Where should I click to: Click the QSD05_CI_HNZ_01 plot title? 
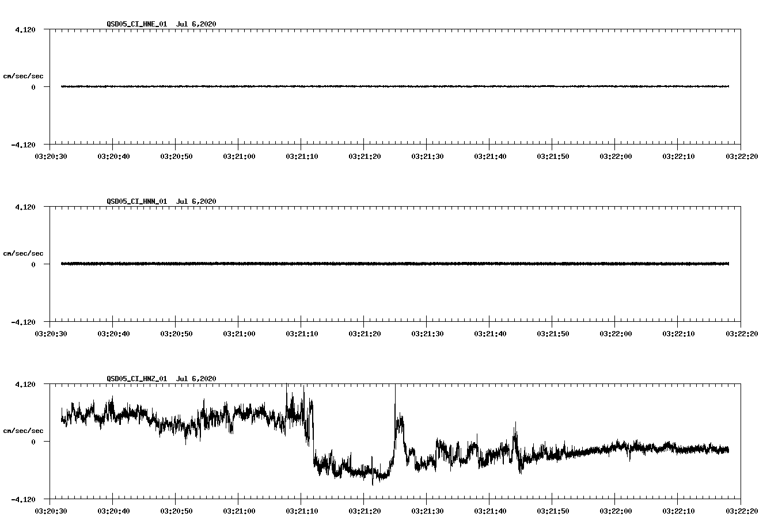161,378
